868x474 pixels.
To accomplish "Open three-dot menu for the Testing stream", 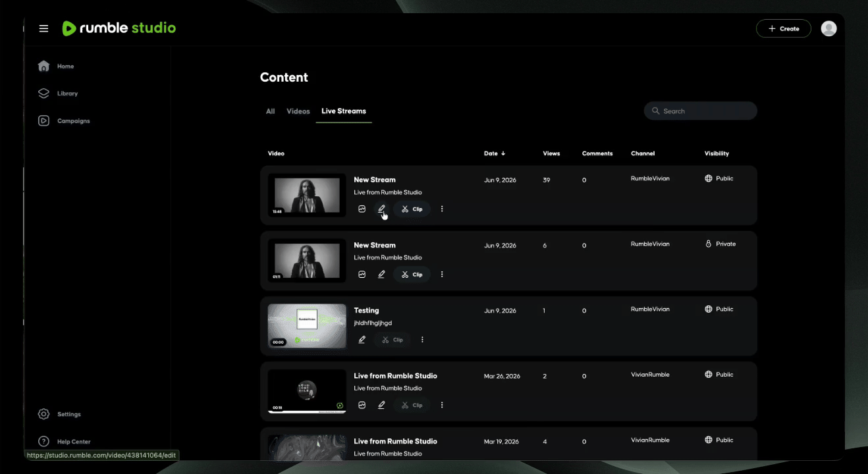I will click(422, 340).
